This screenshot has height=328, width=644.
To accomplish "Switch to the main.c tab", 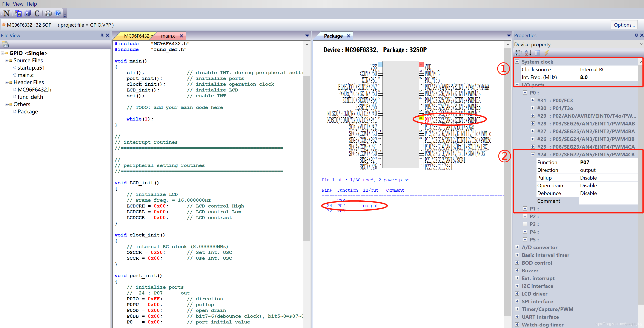I will [168, 36].
